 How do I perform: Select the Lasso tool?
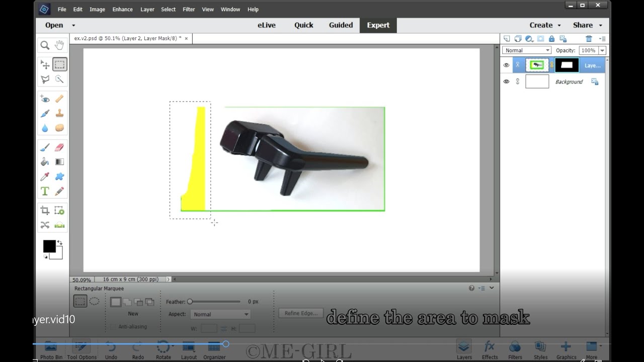(x=45, y=79)
